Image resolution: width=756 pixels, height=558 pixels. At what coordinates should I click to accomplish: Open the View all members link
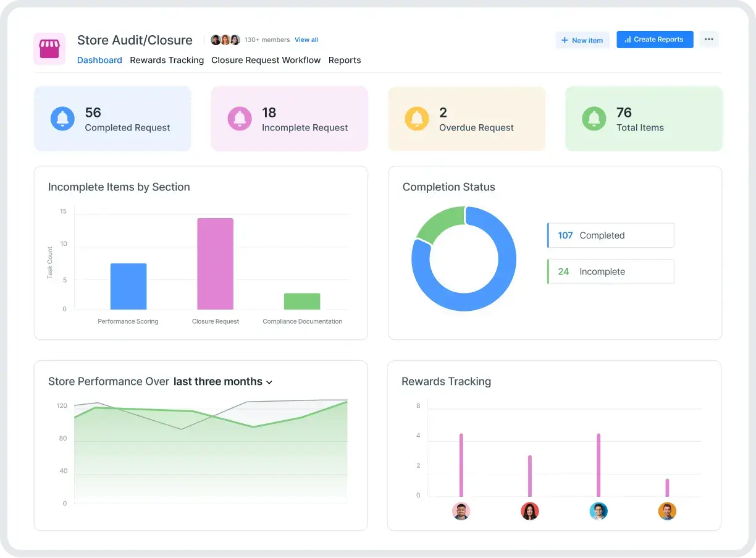(x=306, y=40)
